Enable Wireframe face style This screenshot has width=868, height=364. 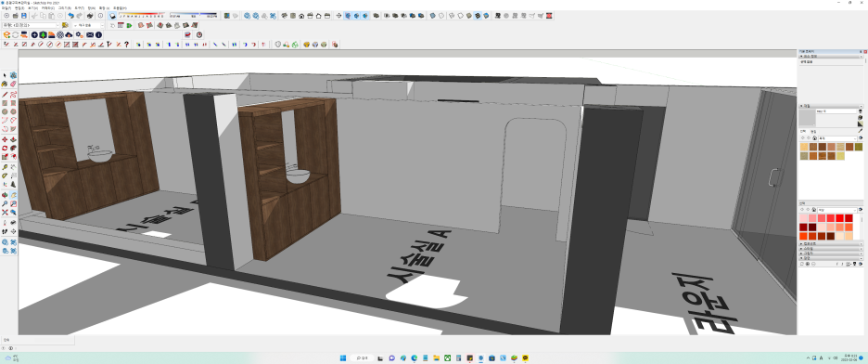[x=452, y=16]
